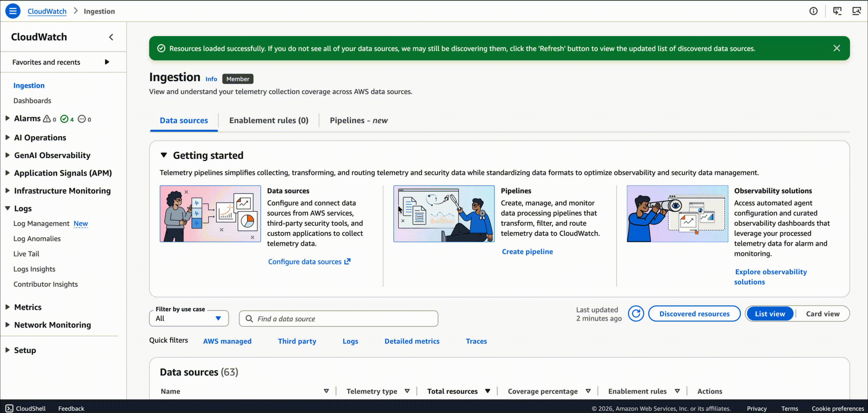The height and width of the screenshot is (413, 868).
Task: Apply the Traces quick filter
Action: [476, 341]
